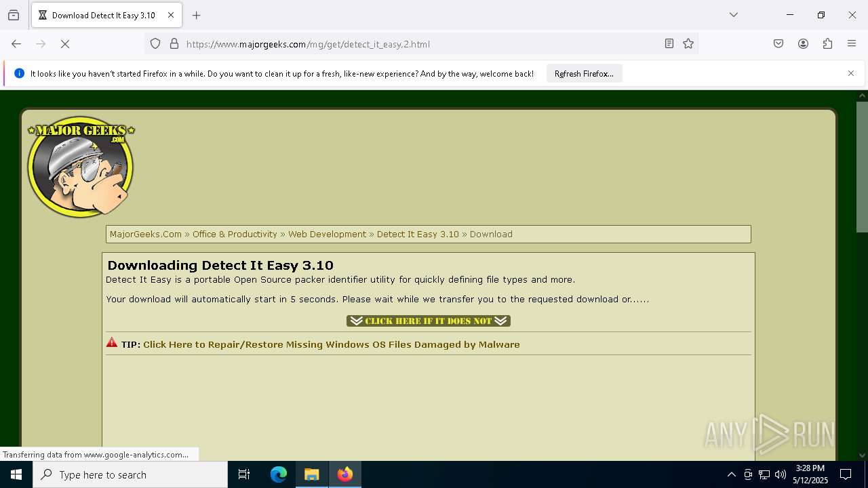Save page to Pocket
868x488 pixels.
click(778, 44)
